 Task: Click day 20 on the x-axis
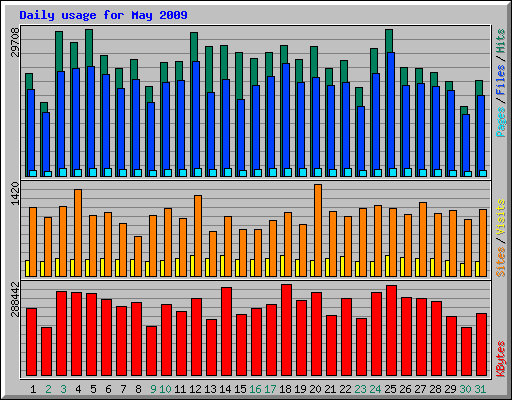tap(315, 389)
